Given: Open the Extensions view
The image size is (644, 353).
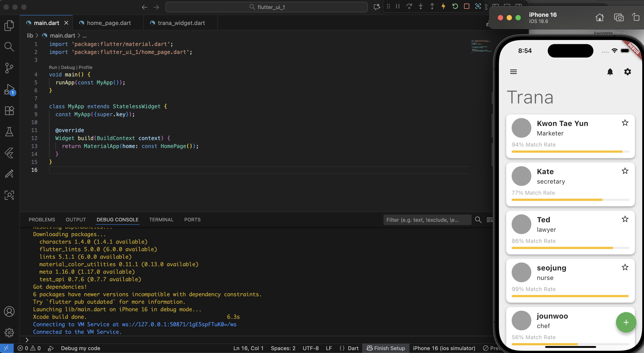Looking at the screenshot, I should [9, 110].
